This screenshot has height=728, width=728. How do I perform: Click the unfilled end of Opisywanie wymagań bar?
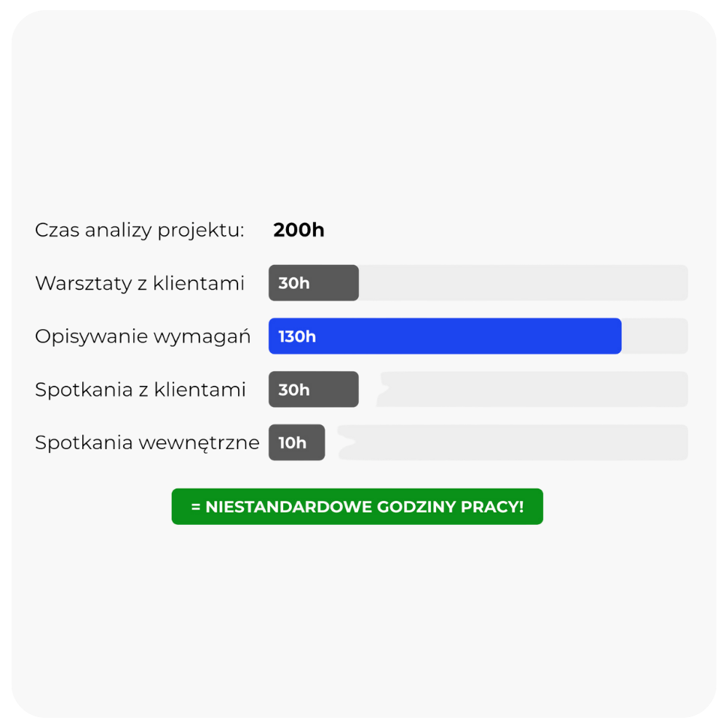pyautogui.click(x=654, y=336)
